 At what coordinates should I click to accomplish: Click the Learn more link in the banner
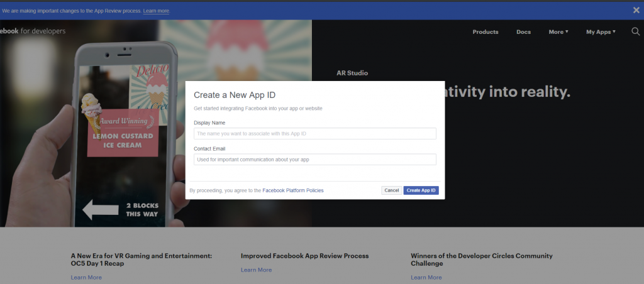156,11
